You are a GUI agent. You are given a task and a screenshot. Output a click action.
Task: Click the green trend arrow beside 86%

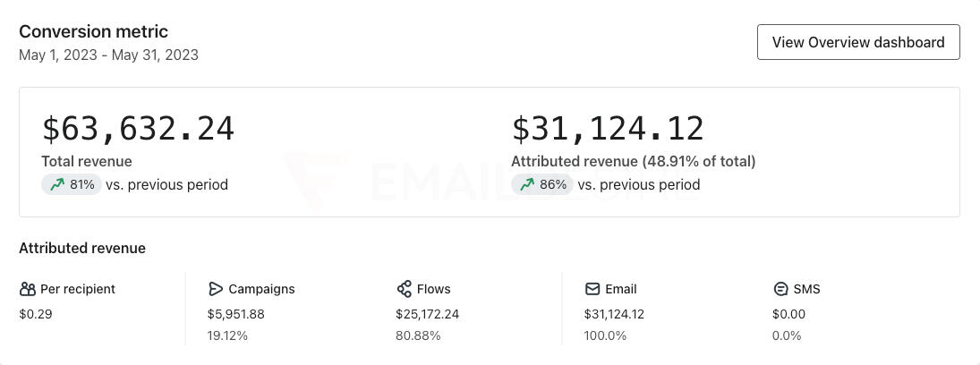point(527,184)
